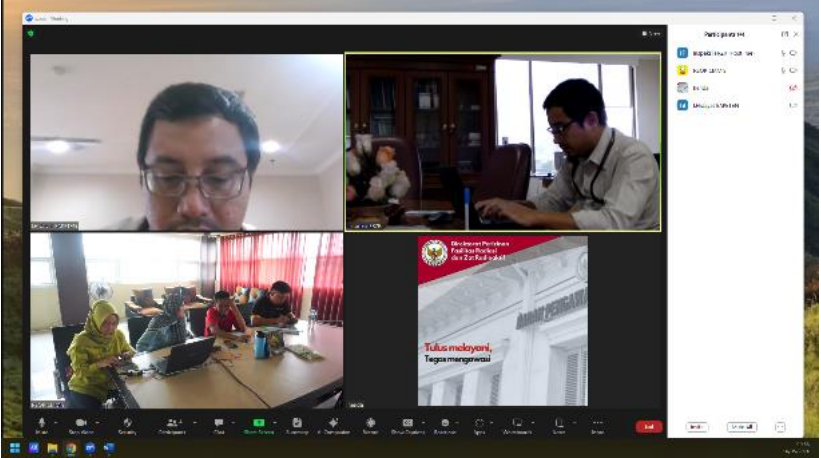Click the green encryption shield icon
Image resolution: width=821 pixels, height=458 pixels.
[x=30, y=33]
